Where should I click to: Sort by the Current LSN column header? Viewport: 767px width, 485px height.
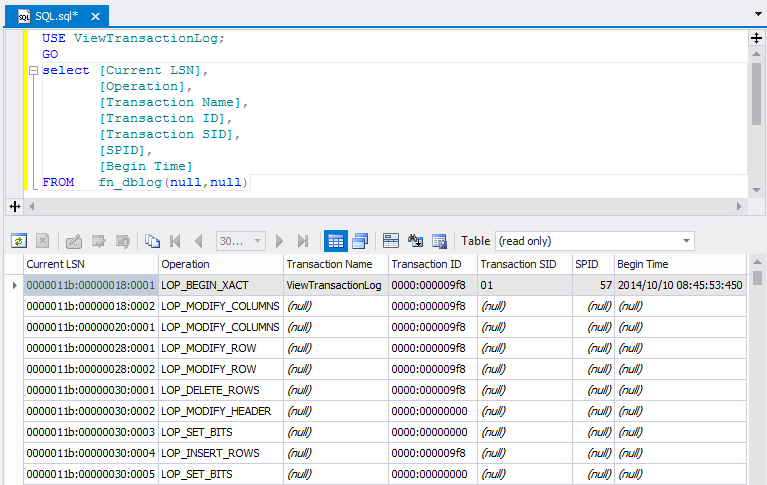click(x=90, y=264)
